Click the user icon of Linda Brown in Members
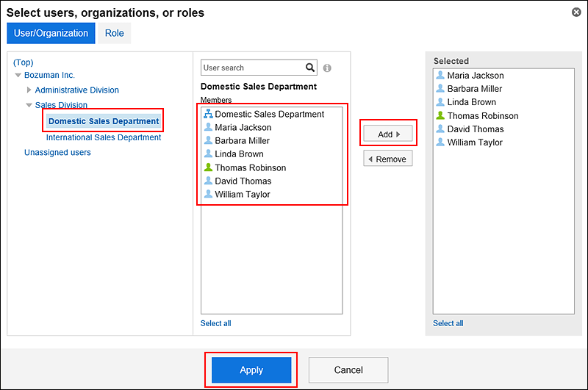Screen dimensions: 588x390 (208, 154)
